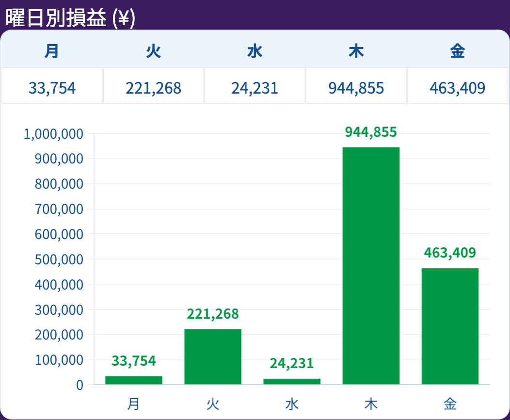Click the 水 x-axis label under chart
The height and width of the screenshot is (420, 510).
click(292, 404)
